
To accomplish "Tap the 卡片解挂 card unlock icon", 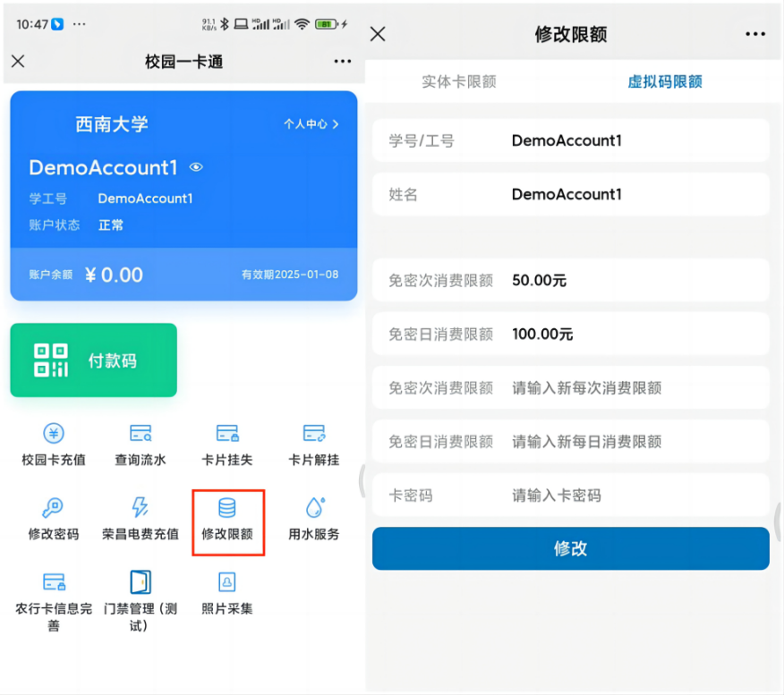I will (313, 435).
